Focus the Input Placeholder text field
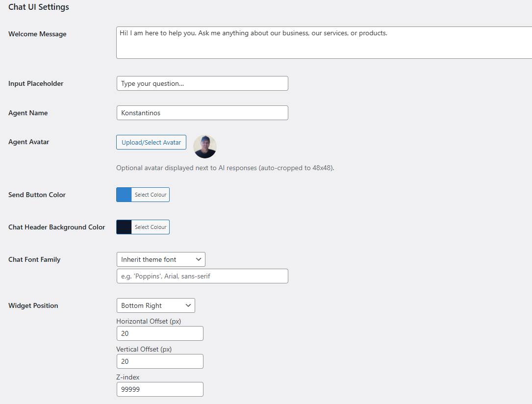 [202, 83]
